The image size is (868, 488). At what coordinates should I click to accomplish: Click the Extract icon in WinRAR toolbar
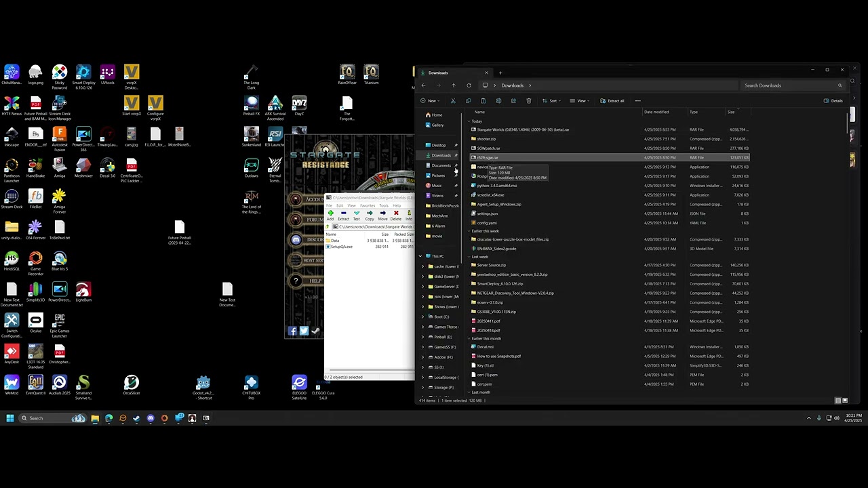click(343, 216)
